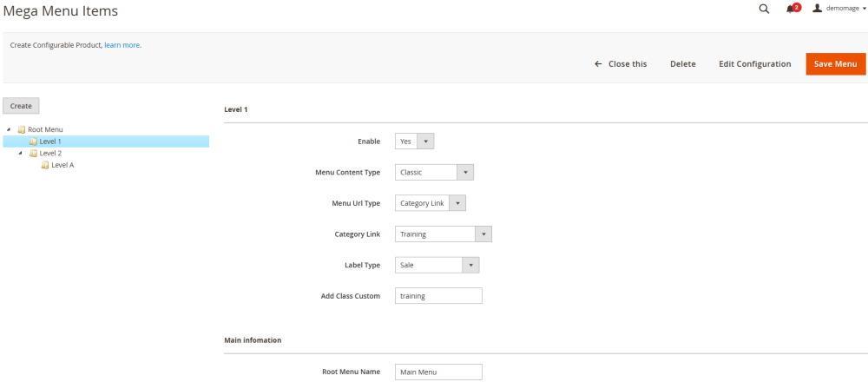
Task: Click the Root Menu folder icon
Action: [22, 129]
